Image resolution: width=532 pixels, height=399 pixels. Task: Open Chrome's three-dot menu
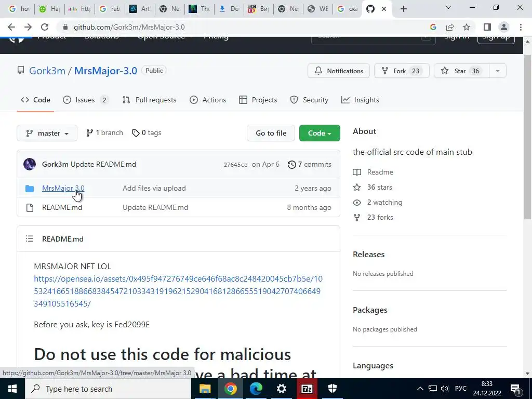pyautogui.click(x=521, y=27)
